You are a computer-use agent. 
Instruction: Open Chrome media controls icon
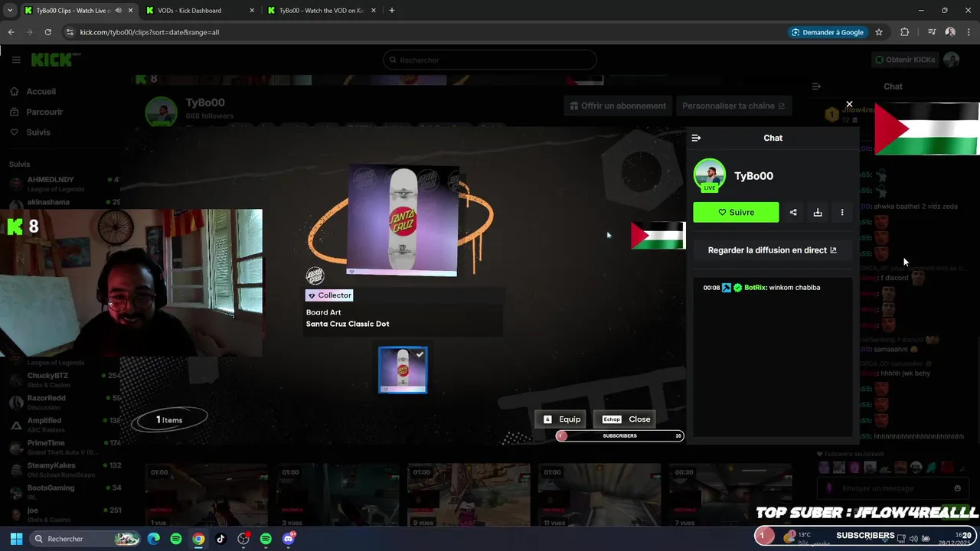(x=932, y=32)
